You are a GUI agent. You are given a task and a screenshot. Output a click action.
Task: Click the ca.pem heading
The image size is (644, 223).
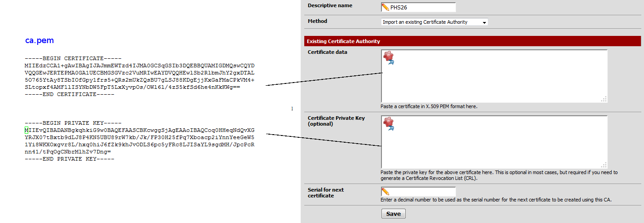point(39,41)
